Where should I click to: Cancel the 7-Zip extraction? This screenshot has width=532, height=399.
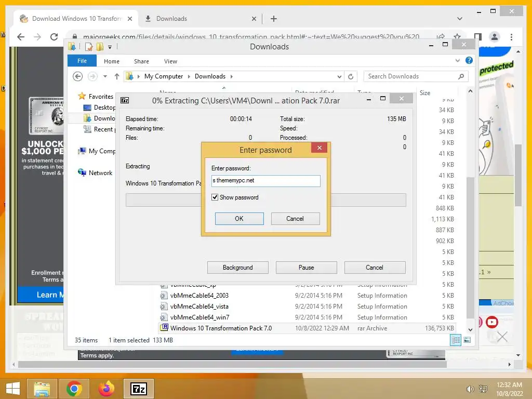375,268
